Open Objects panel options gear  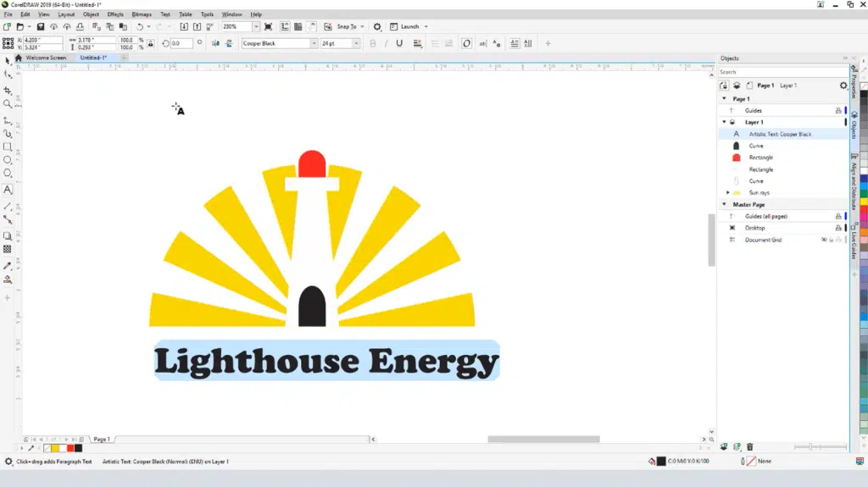[843, 86]
